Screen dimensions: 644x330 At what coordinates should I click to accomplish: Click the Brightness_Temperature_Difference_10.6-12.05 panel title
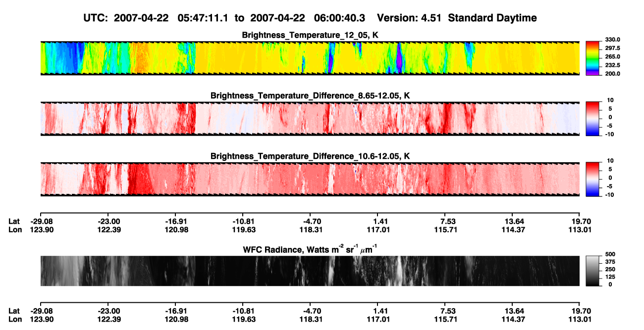[310, 156]
